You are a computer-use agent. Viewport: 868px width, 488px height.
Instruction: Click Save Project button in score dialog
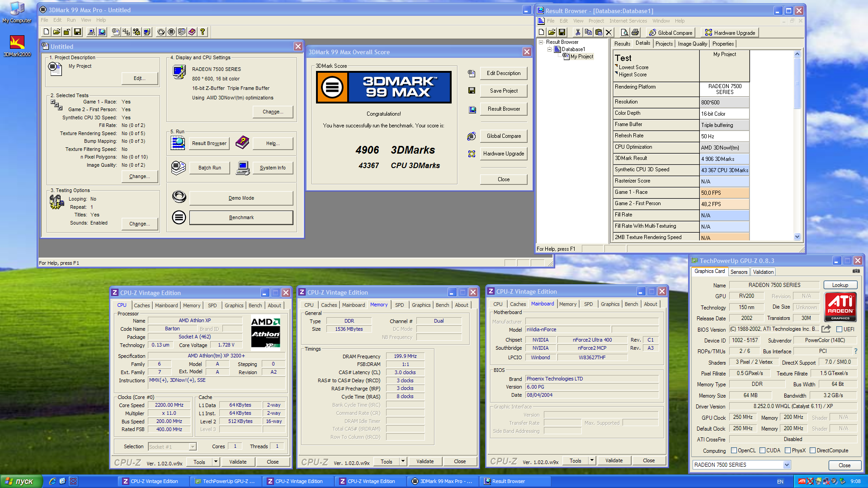[504, 91]
